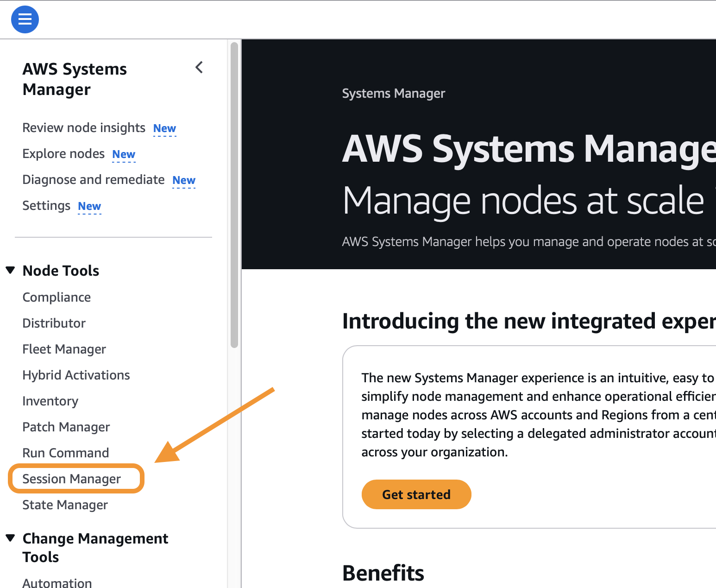Image resolution: width=716 pixels, height=588 pixels.
Task: Click the New badge beside Settings
Action: 89,206
